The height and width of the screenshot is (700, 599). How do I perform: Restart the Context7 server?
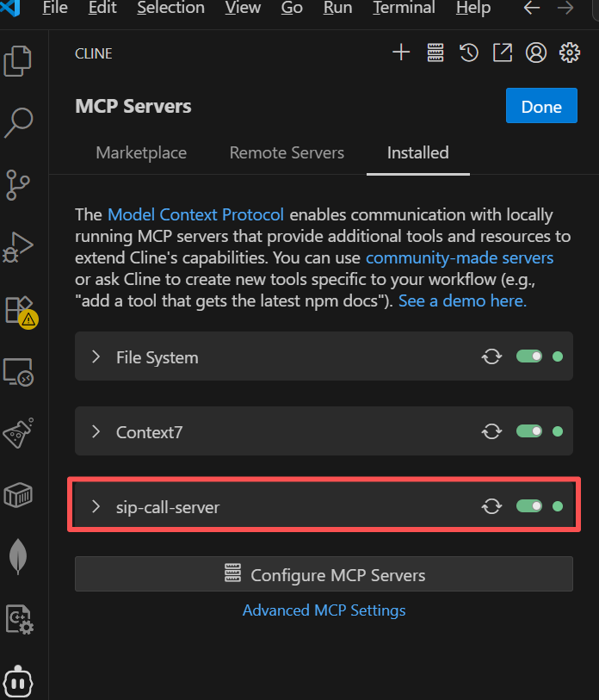coord(492,431)
